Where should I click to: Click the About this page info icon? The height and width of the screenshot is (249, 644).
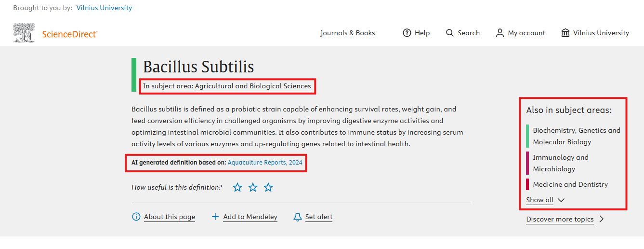pyautogui.click(x=136, y=217)
